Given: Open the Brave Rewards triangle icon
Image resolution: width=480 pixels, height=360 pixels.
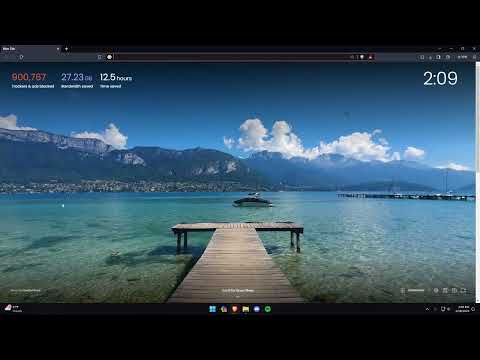Looking at the screenshot, I should click(x=370, y=57).
